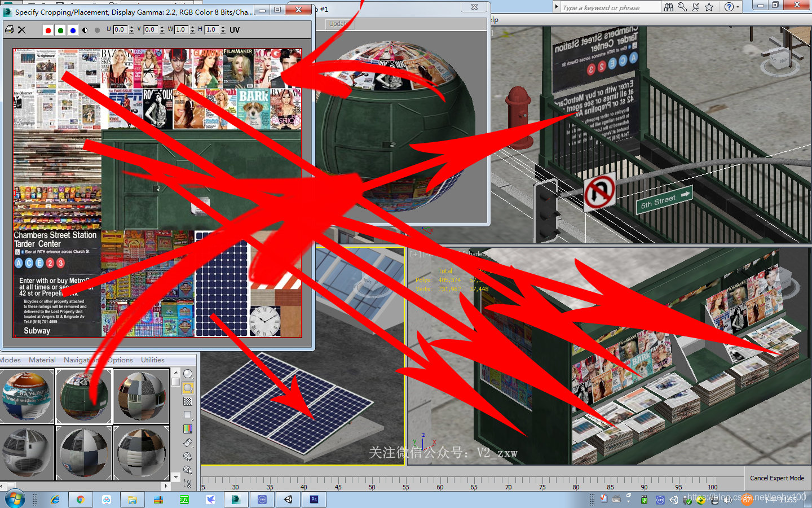The image size is (812, 508).
Task: Click sample slots scrollbar up arrow
Action: (175, 373)
